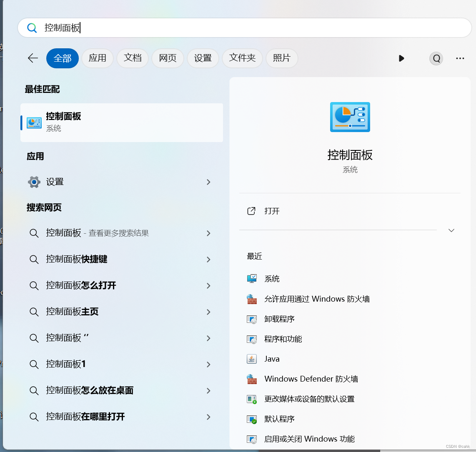
Task: Click the open external icon beside 打开
Action: 251,211
